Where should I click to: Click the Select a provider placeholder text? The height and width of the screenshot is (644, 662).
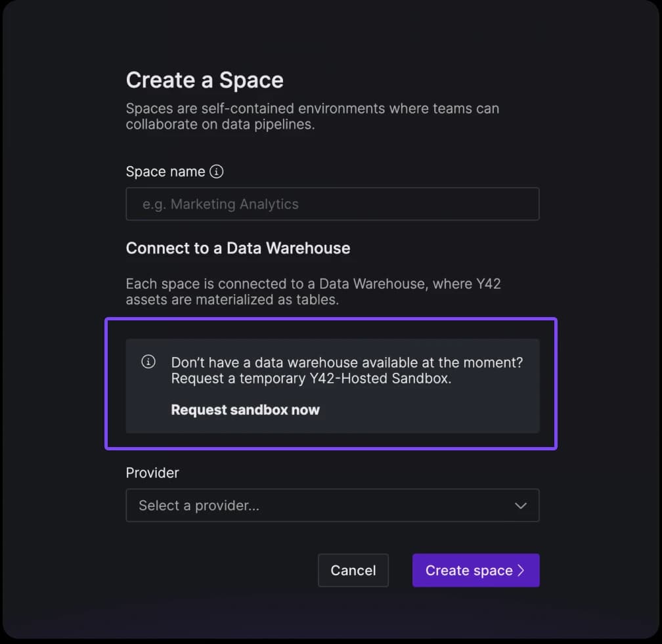coord(199,505)
